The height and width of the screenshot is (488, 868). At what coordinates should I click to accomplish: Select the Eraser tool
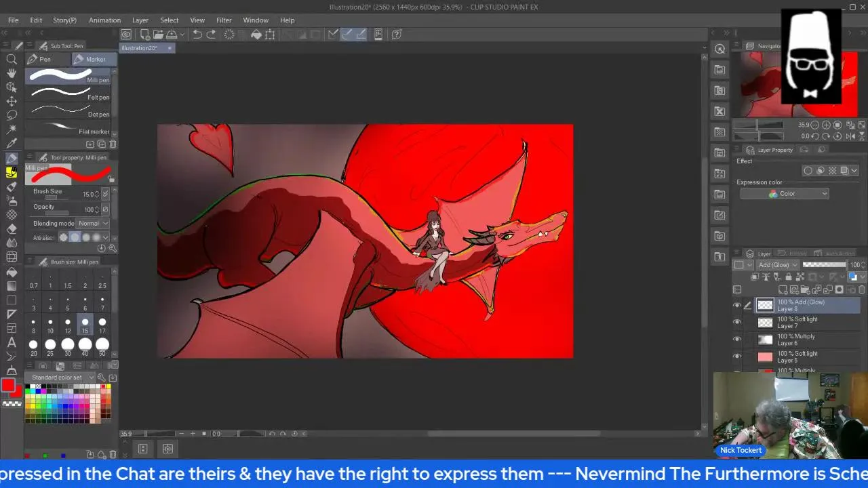[12, 228]
